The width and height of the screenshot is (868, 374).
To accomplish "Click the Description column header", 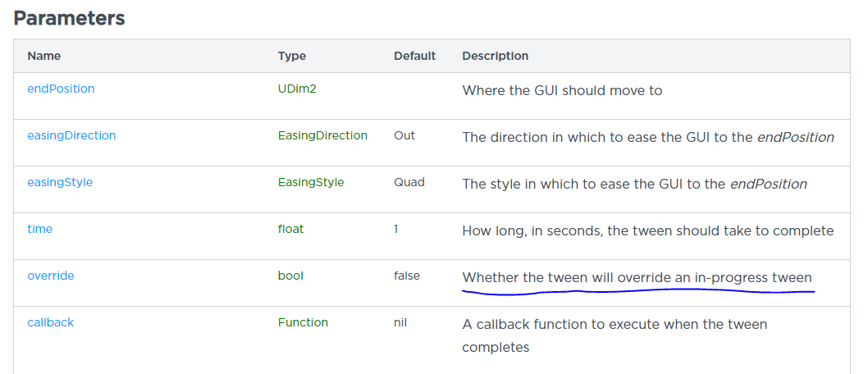I will tap(495, 56).
